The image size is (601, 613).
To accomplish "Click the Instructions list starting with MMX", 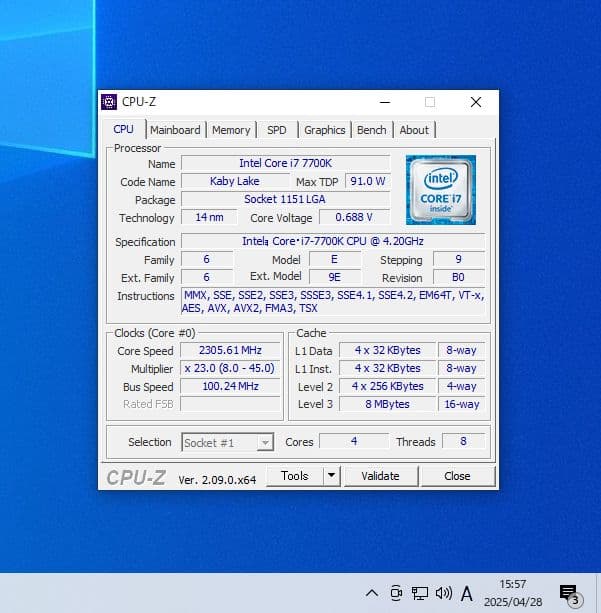I will click(333, 301).
